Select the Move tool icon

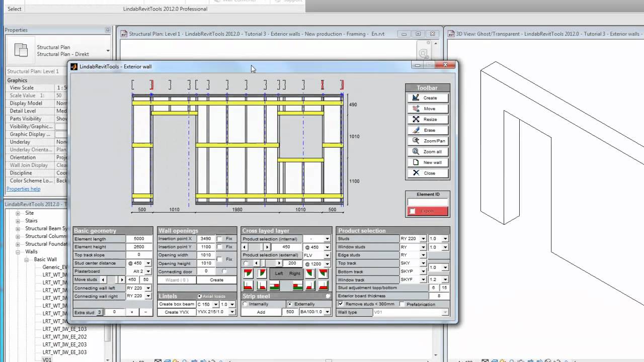tap(416, 109)
